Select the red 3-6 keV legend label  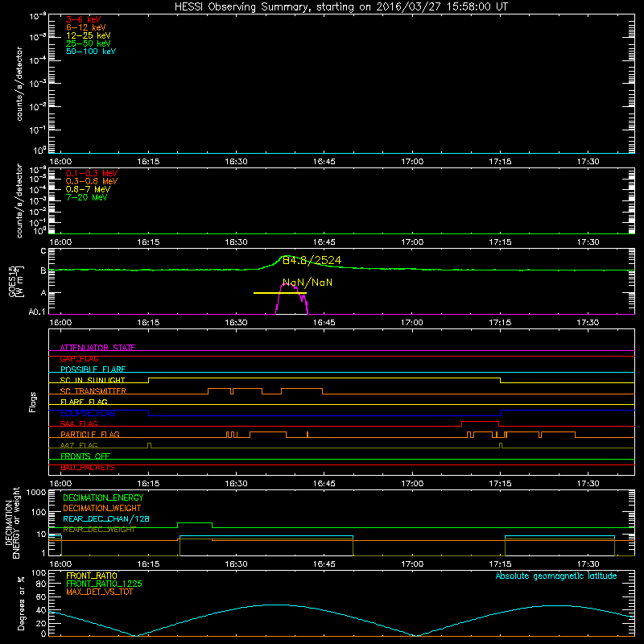pos(84,19)
